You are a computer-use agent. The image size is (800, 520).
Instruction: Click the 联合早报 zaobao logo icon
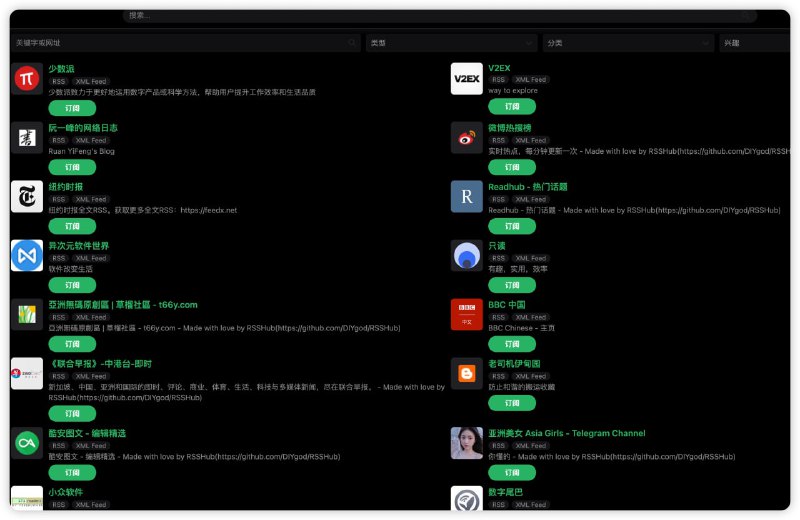(x=27, y=374)
